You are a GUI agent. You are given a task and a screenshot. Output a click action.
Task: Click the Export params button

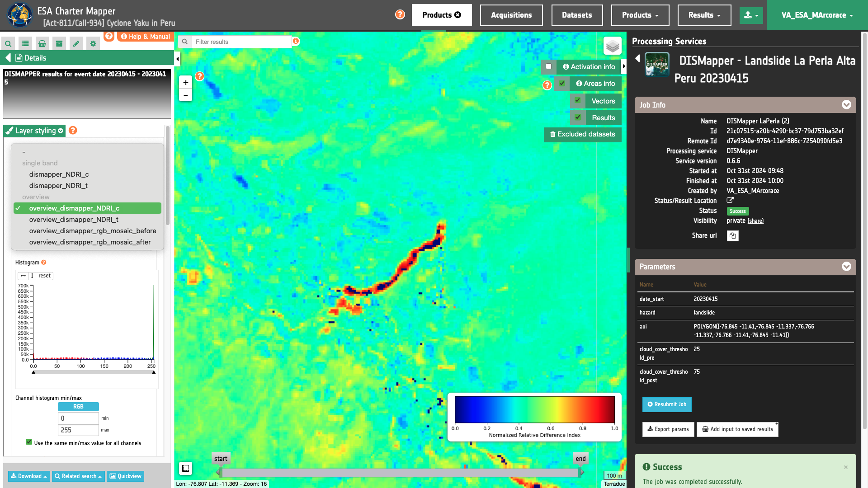(x=668, y=429)
